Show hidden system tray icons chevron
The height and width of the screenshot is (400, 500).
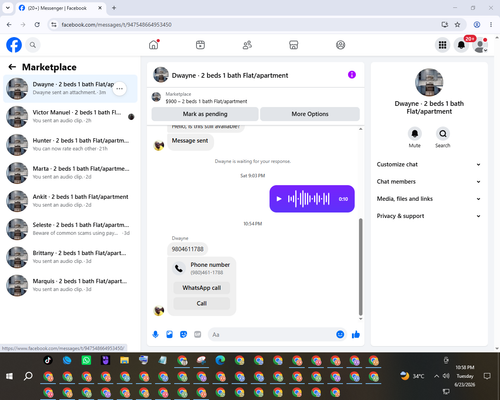point(436,376)
